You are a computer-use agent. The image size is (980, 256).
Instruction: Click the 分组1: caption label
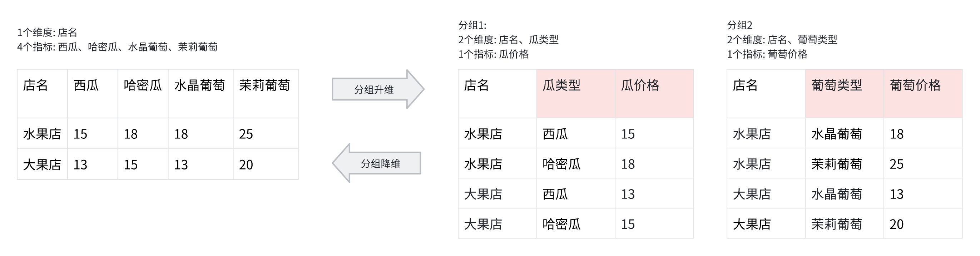[472, 25]
